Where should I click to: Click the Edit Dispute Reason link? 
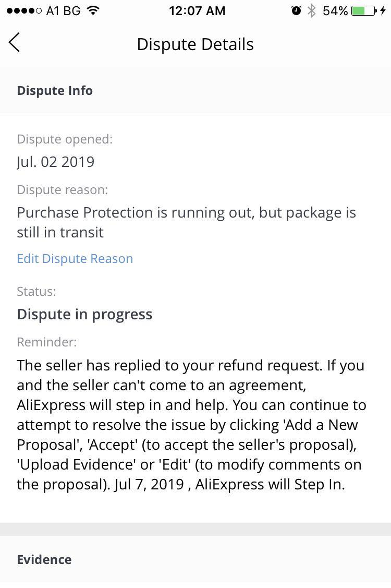75,259
